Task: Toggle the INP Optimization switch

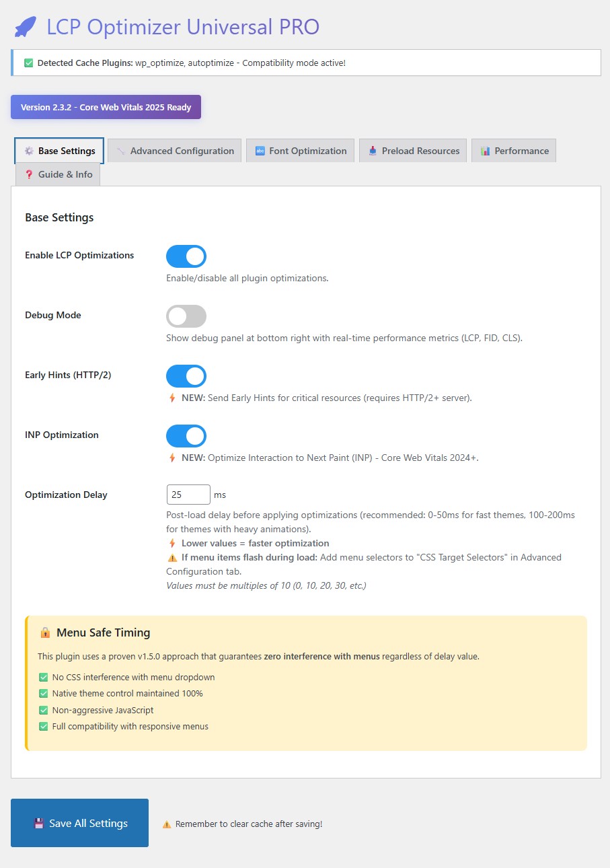Action: 186,436
